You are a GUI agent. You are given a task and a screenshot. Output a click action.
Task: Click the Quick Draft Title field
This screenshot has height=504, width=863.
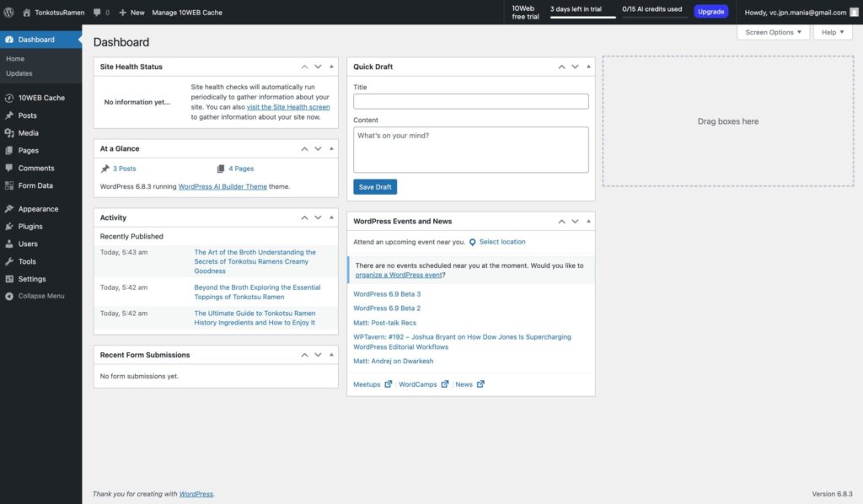470,101
